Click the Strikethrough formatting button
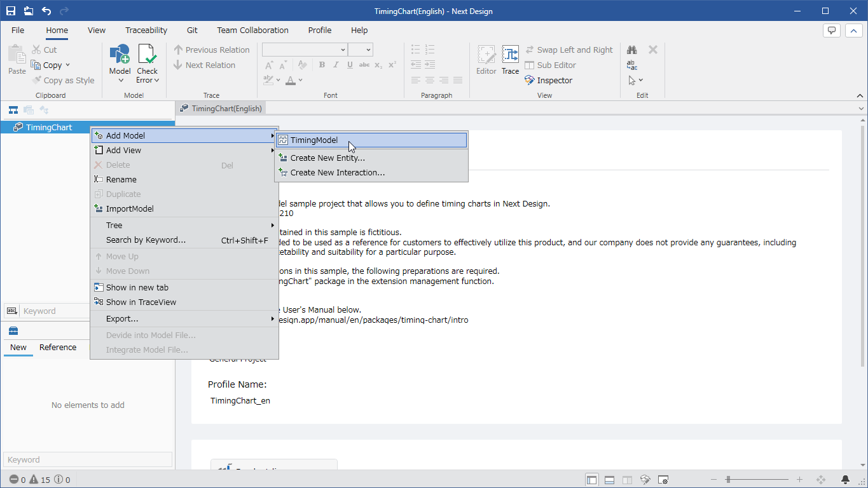 (364, 65)
